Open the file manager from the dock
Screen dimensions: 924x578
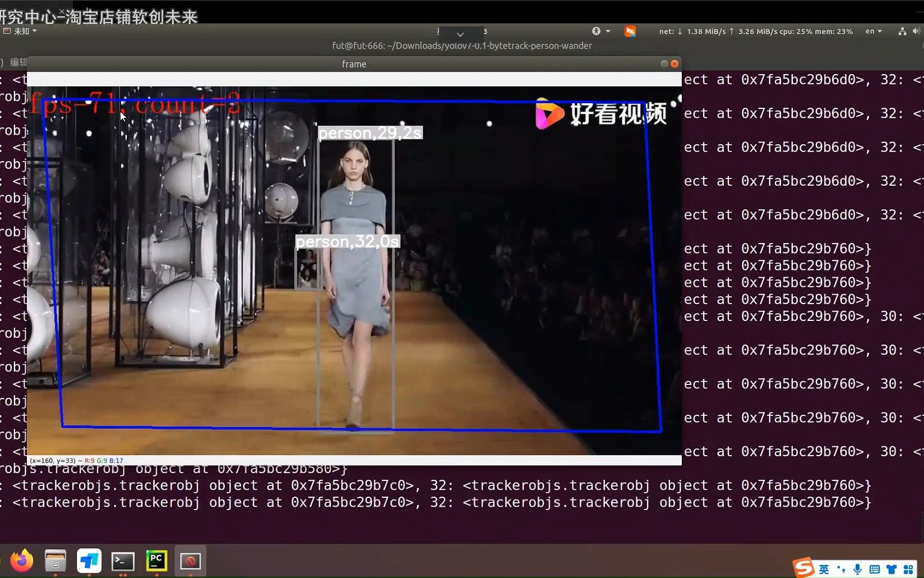[x=55, y=560]
